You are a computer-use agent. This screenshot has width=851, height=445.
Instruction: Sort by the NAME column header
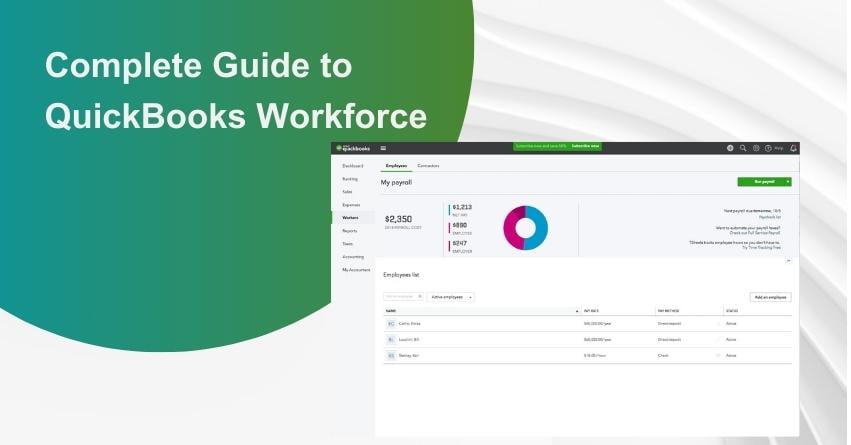click(x=391, y=311)
